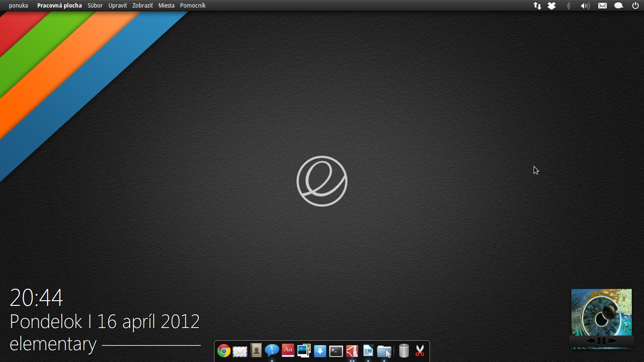Pause playback in the music widget
This screenshot has width=644, height=362.
(602, 341)
